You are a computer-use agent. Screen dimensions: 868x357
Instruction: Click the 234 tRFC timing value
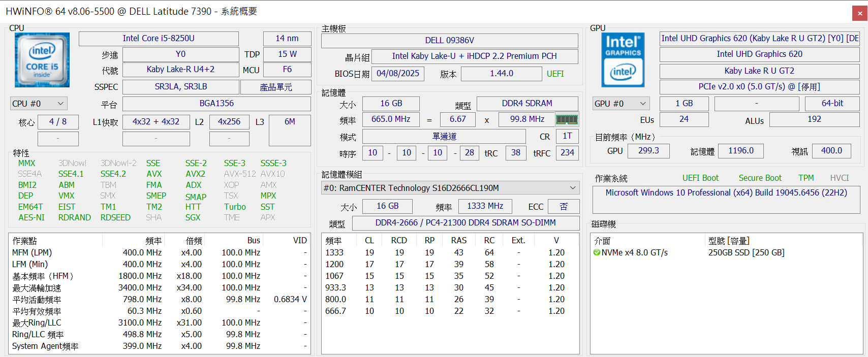(567, 153)
